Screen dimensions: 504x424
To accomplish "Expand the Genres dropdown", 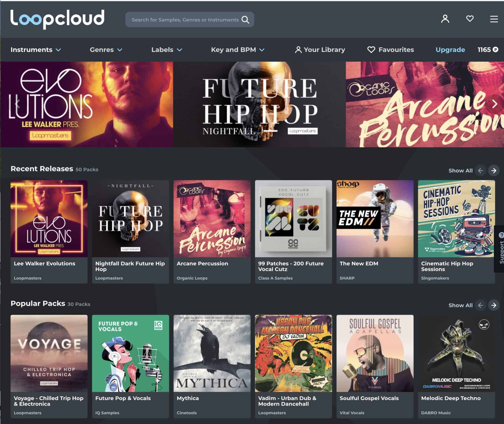I will pyautogui.click(x=106, y=50).
